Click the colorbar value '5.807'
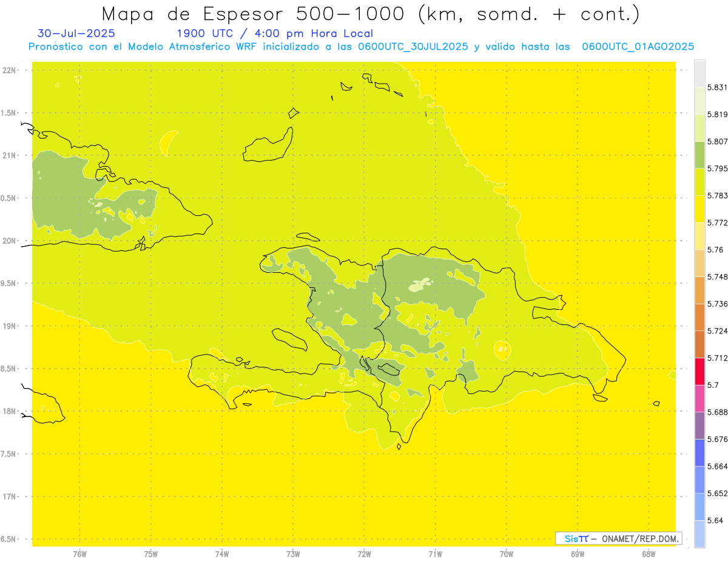Screen dimensions: 728x562 (717, 142)
